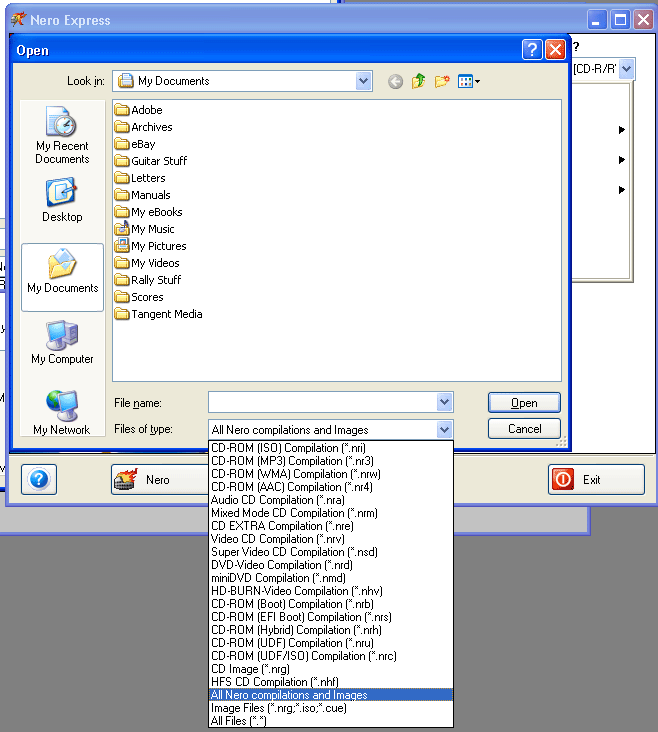Select the My Music folder
658x732 pixels.
145,229
